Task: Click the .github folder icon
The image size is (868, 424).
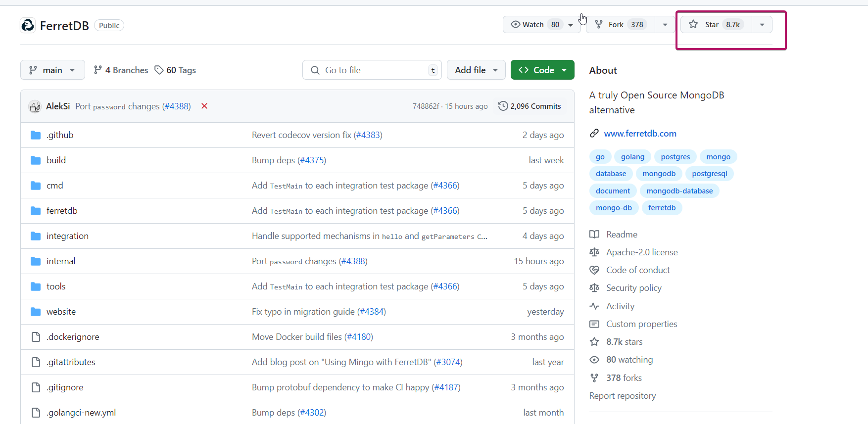Action: [36, 135]
